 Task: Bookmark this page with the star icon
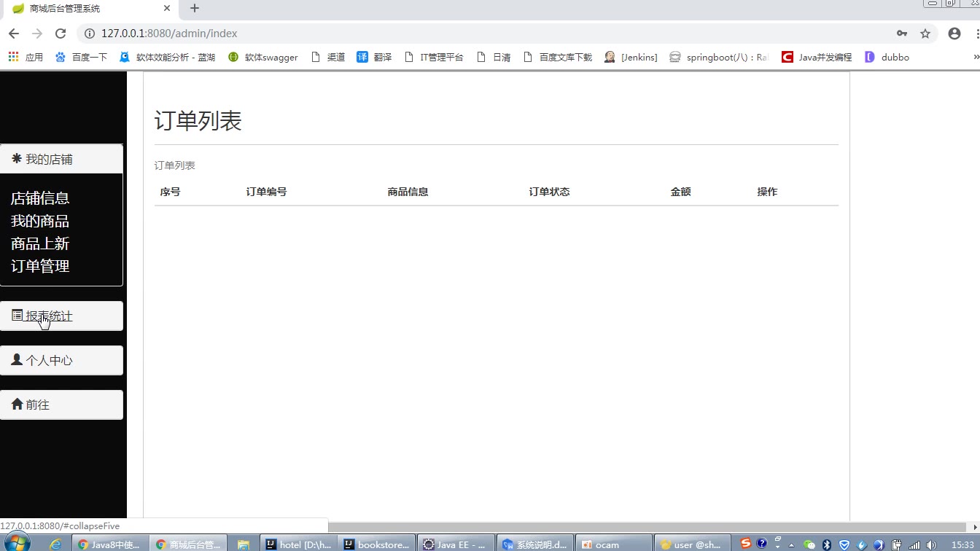(x=925, y=34)
